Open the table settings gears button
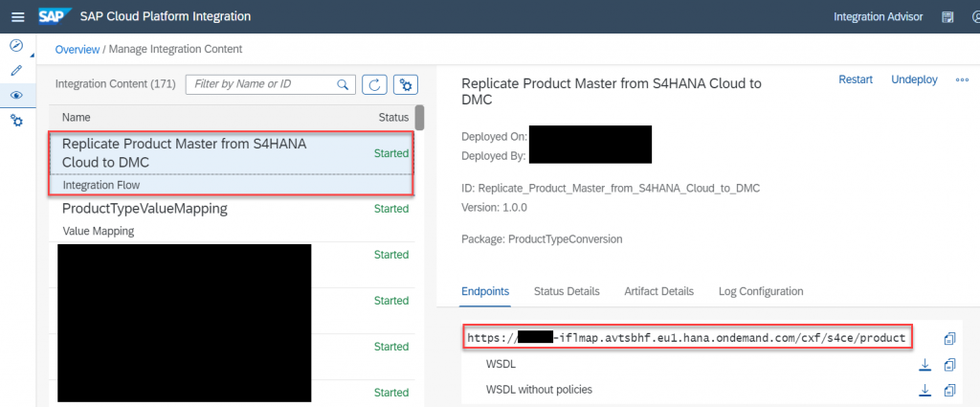This screenshot has width=980, height=407. (406, 84)
